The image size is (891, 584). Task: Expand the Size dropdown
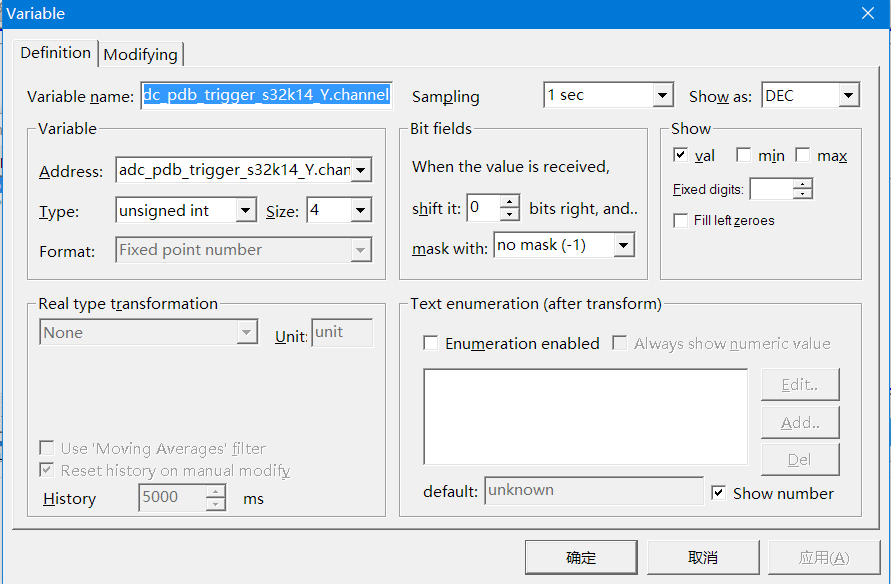pyautogui.click(x=360, y=211)
